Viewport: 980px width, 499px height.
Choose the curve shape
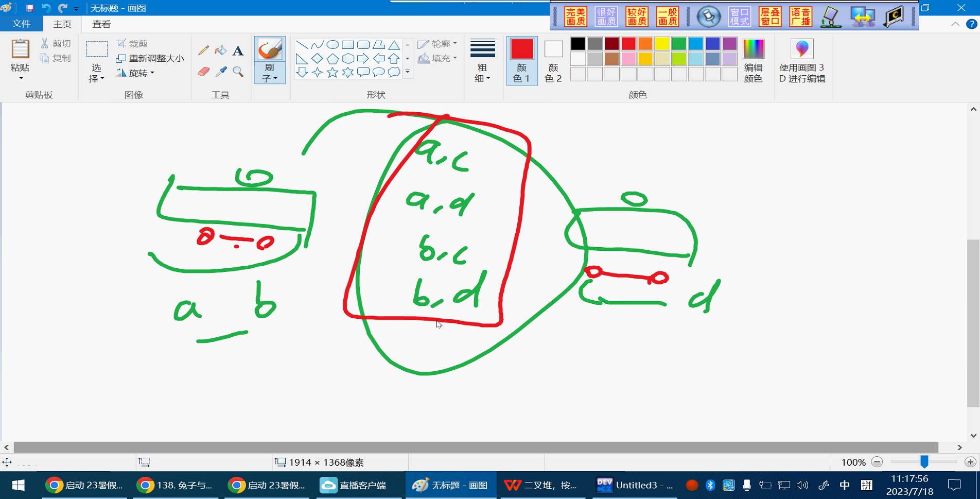(x=318, y=45)
